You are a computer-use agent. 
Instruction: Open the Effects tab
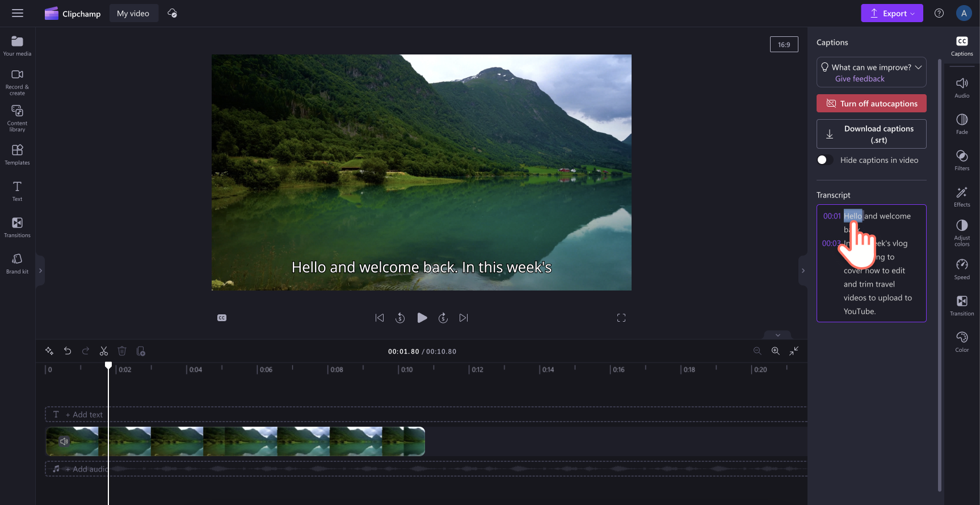pyautogui.click(x=962, y=197)
